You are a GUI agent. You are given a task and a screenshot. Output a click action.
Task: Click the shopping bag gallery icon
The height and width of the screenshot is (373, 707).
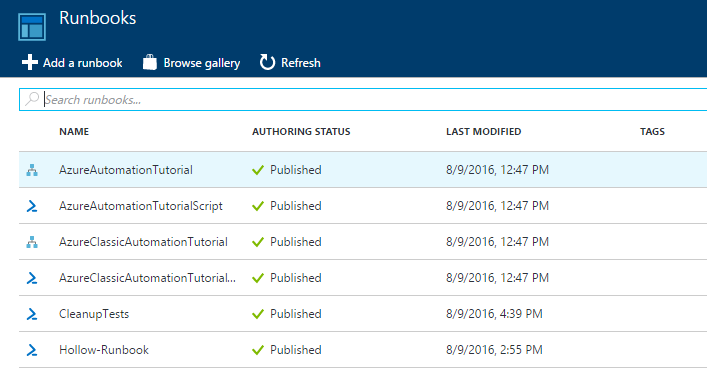pyautogui.click(x=150, y=62)
